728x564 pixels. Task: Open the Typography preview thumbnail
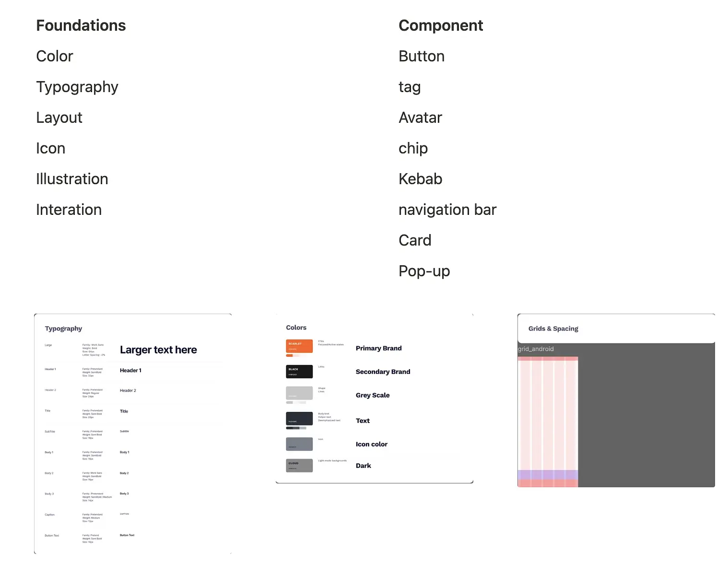[133, 434]
